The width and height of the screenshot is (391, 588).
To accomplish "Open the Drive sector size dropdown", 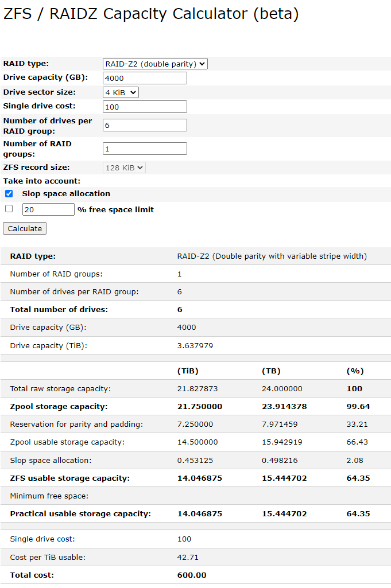I will [121, 92].
